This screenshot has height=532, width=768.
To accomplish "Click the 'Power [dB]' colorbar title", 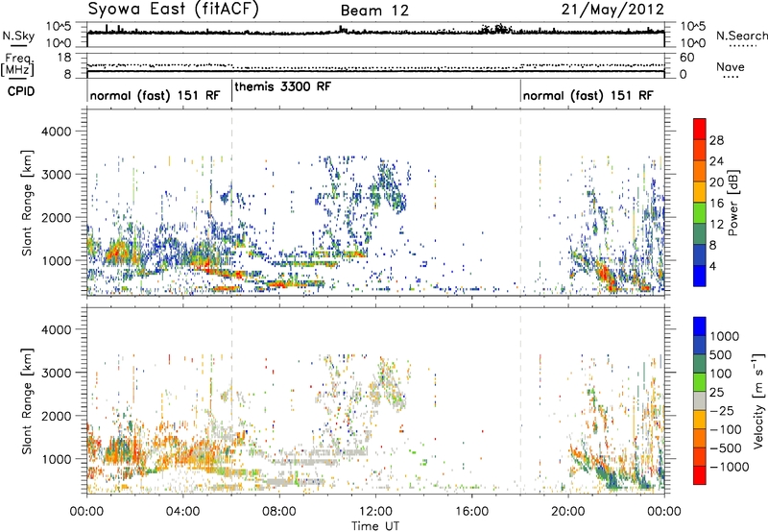I will point(732,203).
